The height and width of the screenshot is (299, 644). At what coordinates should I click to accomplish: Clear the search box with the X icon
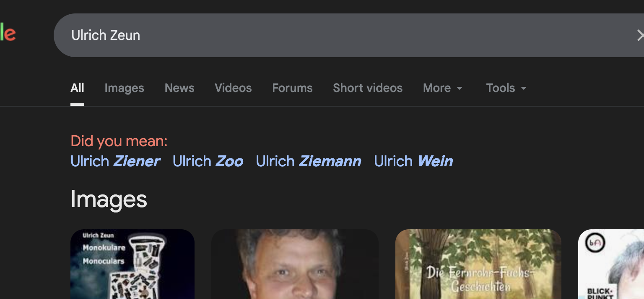pos(640,35)
